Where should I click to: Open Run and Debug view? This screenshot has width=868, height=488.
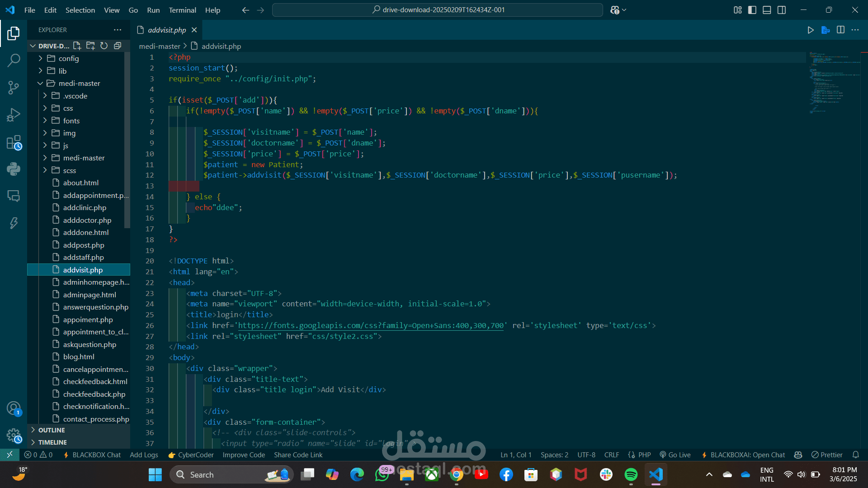[14, 115]
